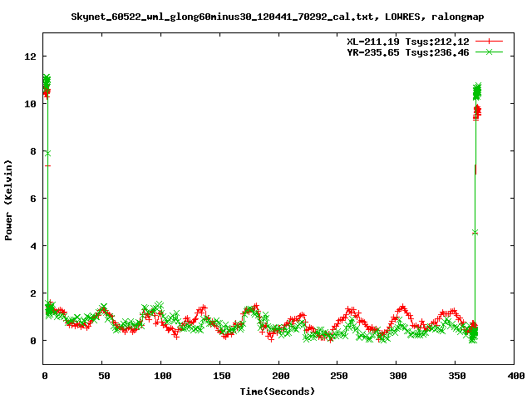Image resolution: width=532 pixels, height=399 pixels.
Task: Click x-axis tick label '350'
Action: coord(457,376)
